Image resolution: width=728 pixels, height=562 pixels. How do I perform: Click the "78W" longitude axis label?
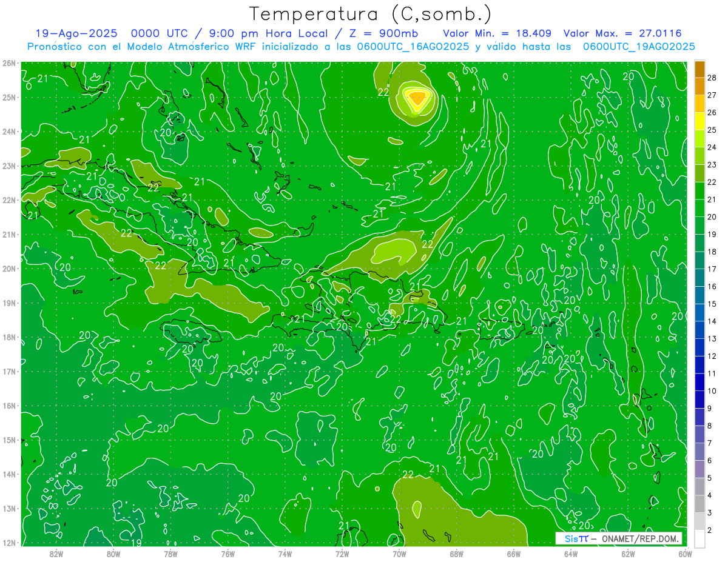170,554
